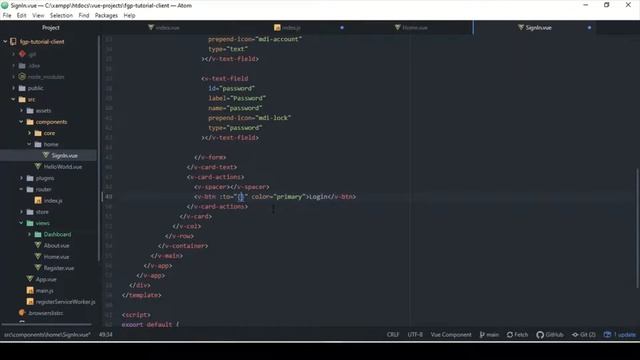
Task: Click the UTF-8 encoding selector
Action: click(x=415, y=335)
